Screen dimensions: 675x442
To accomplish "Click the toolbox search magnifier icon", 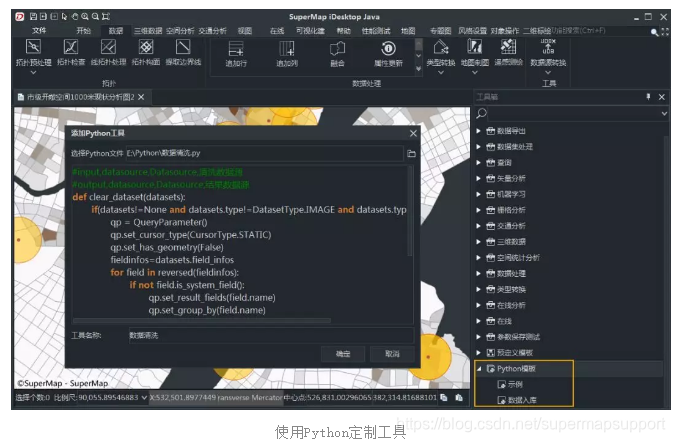I will click(x=481, y=113).
